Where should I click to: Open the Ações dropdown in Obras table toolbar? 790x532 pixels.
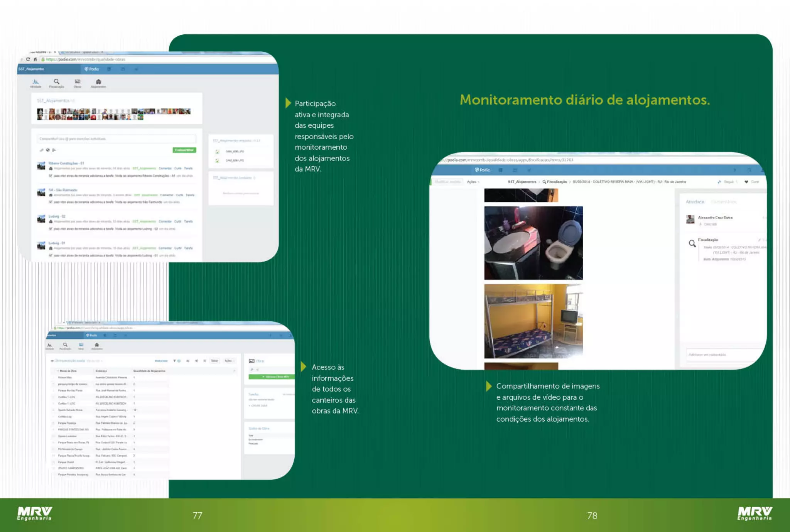point(228,361)
